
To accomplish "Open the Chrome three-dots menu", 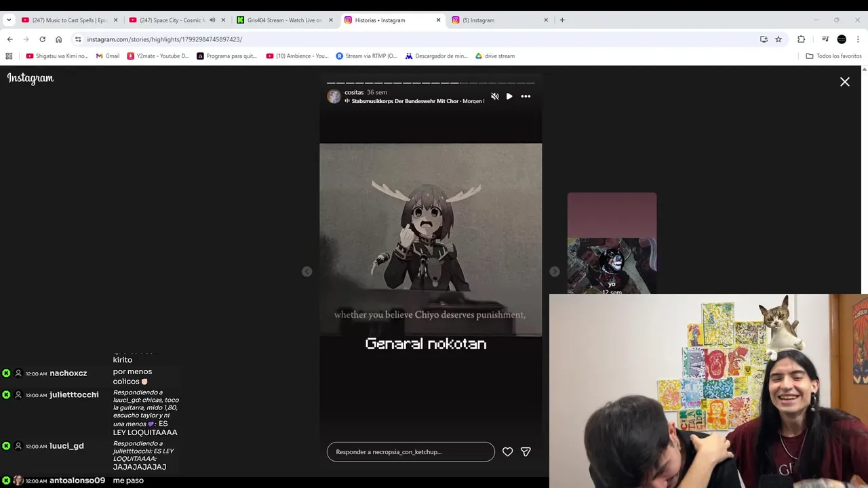I will coord(858,39).
